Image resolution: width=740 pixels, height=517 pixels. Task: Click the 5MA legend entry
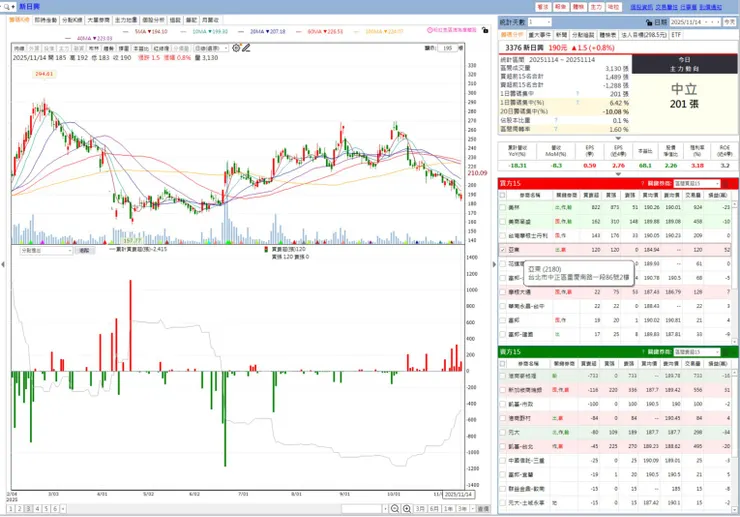pyautogui.click(x=151, y=31)
